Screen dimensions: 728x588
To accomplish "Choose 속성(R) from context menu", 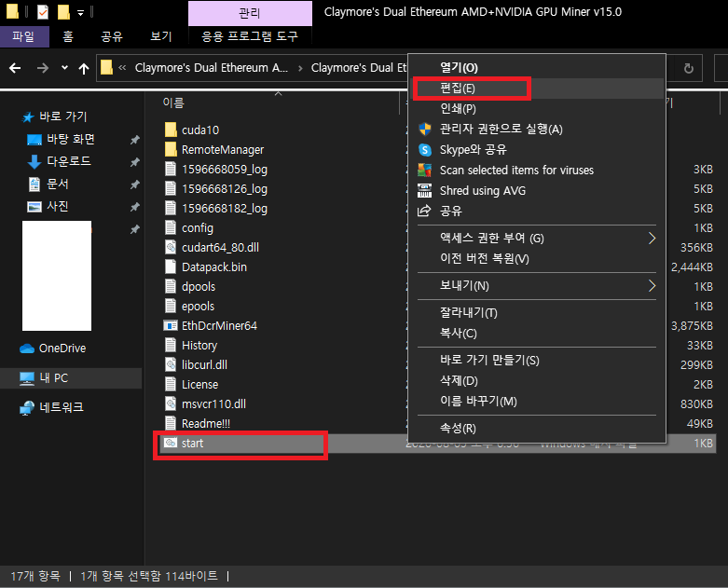I will [537, 429].
